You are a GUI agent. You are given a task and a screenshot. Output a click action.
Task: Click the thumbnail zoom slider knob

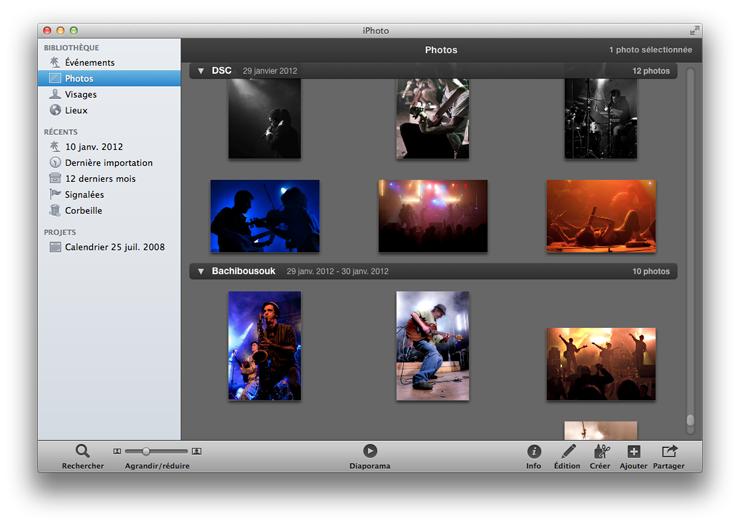pyautogui.click(x=146, y=452)
